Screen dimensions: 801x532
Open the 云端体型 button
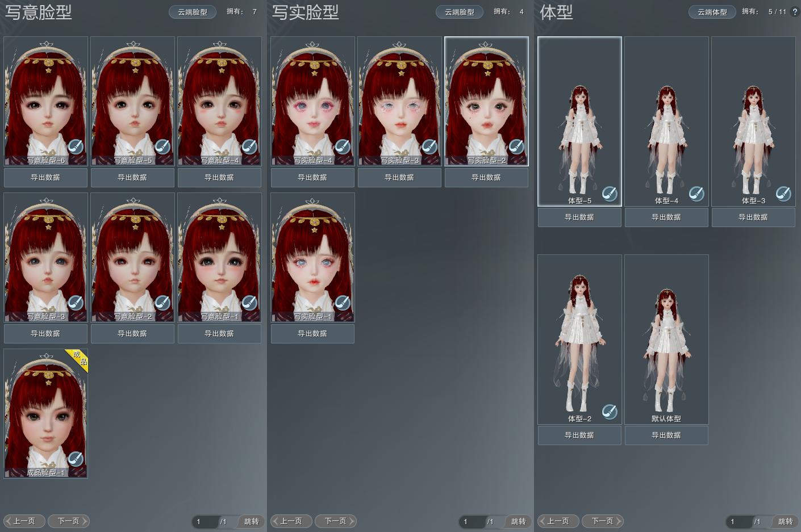712,12
